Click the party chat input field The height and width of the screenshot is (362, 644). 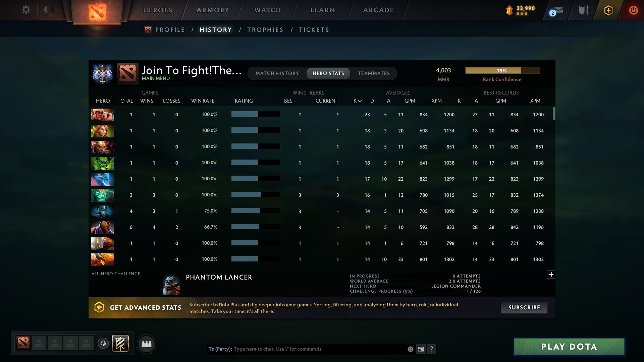pos(302,349)
